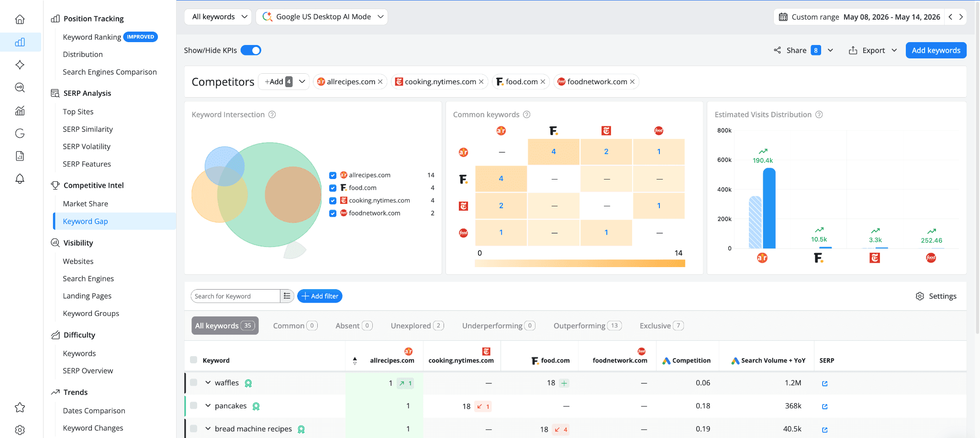Open the reports document rail icon
The image size is (980, 438).
(x=20, y=156)
